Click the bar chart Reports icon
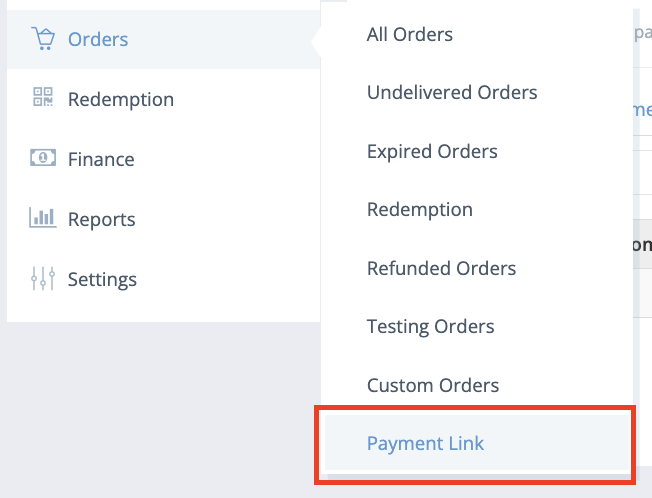Image resolution: width=652 pixels, height=498 pixels. click(43, 217)
